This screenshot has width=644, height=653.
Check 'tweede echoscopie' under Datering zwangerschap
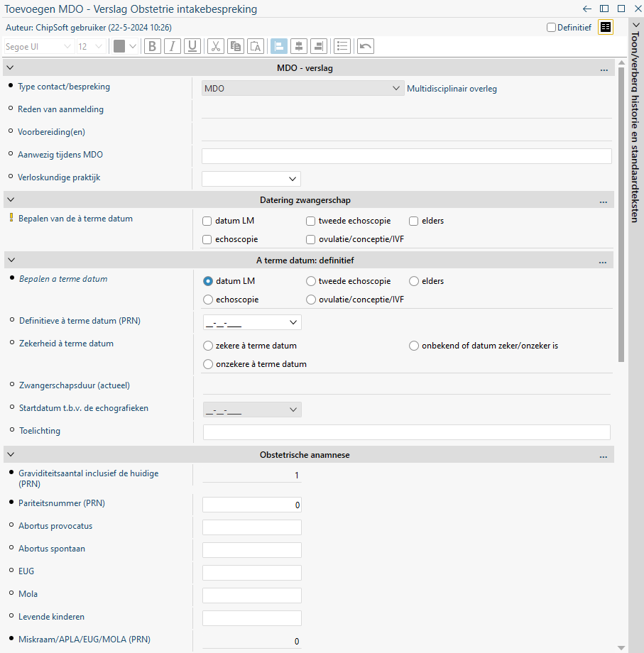tap(311, 221)
